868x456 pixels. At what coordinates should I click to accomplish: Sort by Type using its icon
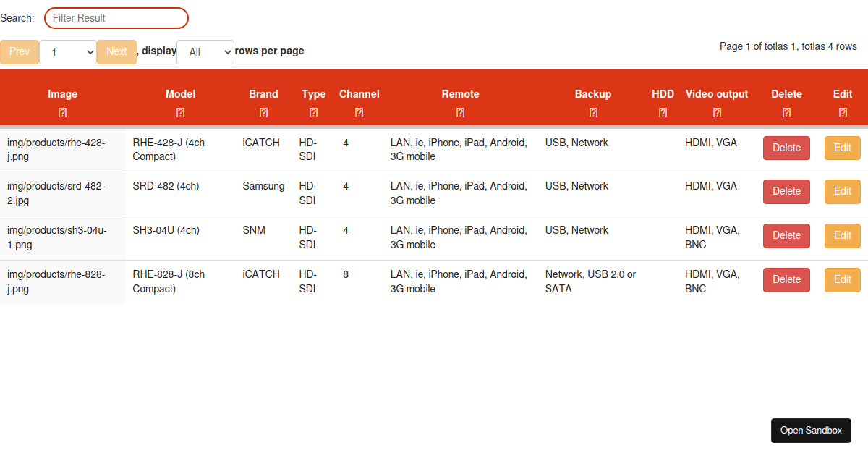[x=314, y=113]
